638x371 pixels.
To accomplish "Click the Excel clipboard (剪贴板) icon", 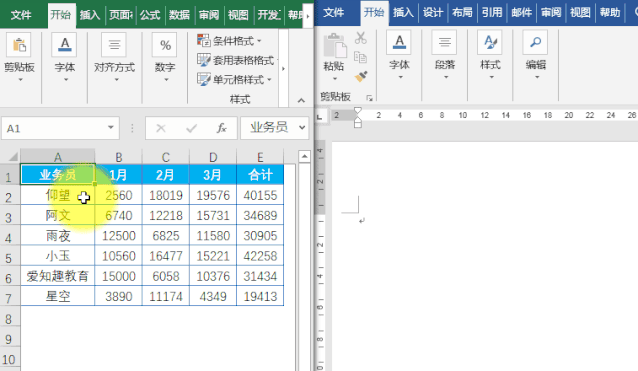I will point(19,45).
